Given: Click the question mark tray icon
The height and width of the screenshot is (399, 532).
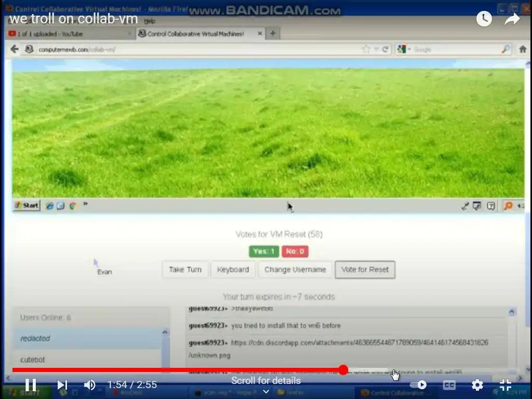Looking at the screenshot, I should 490,206.
